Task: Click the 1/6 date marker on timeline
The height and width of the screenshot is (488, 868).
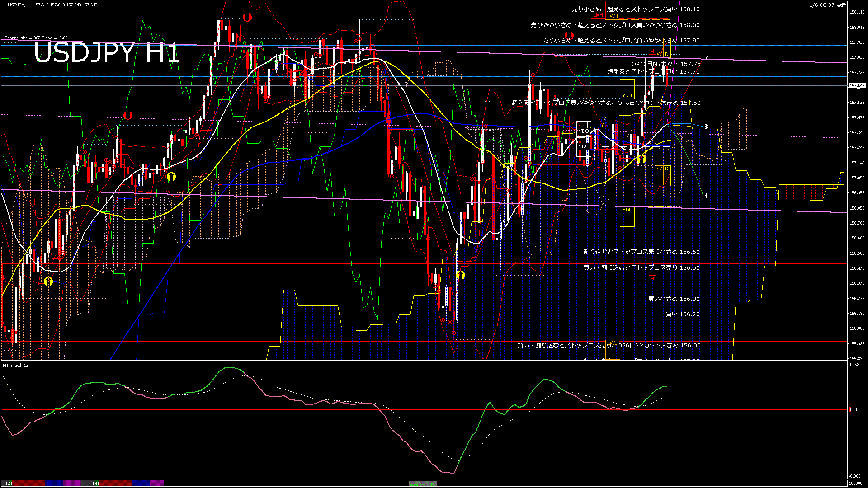Action: click(x=95, y=483)
